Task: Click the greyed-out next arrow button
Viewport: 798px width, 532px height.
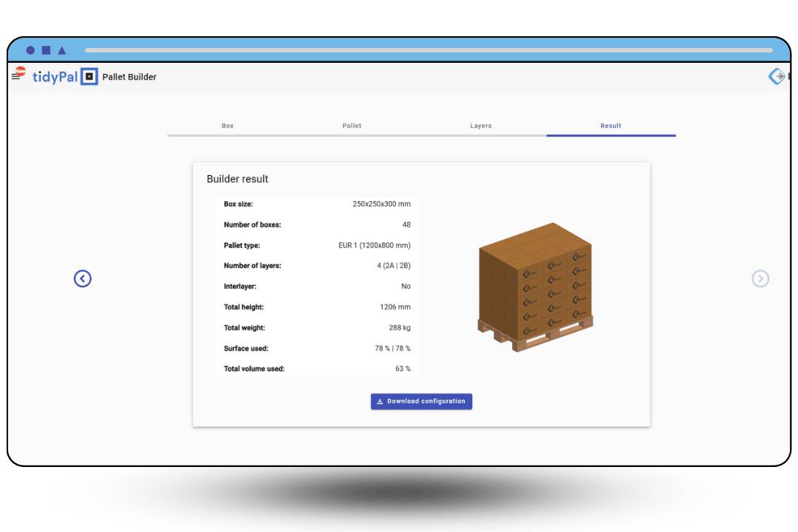Action: [x=760, y=279]
